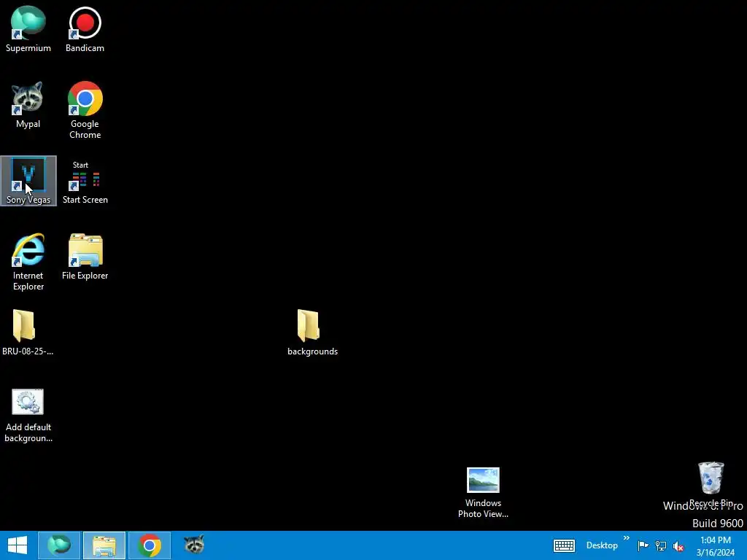Image resolution: width=747 pixels, height=560 pixels.
Task: Select the Add default background registry file
Action: point(28,416)
